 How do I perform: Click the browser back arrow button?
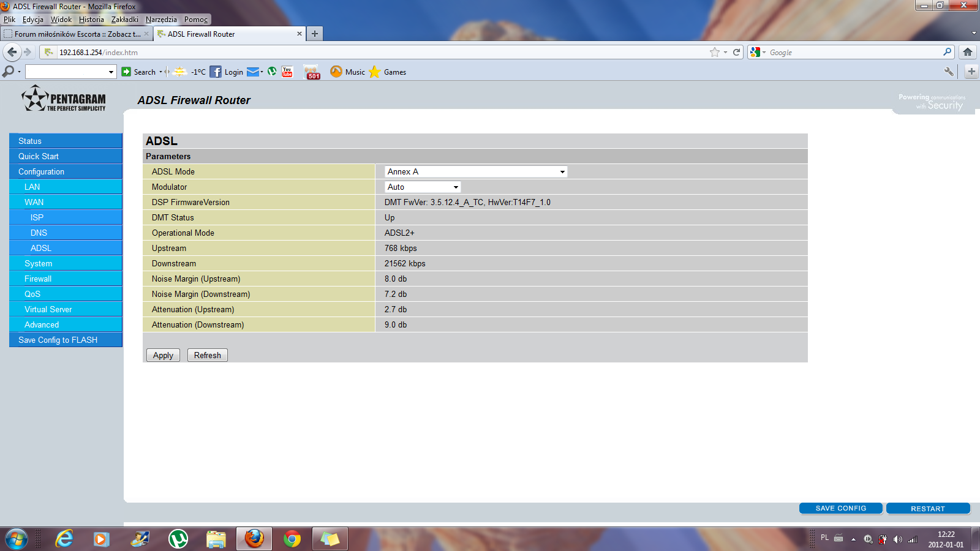tap(12, 52)
